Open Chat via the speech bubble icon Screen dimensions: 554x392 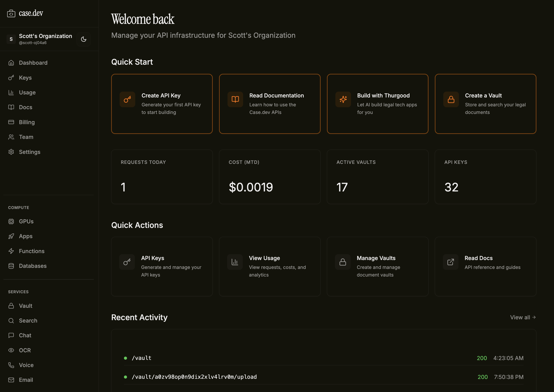pyautogui.click(x=11, y=335)
